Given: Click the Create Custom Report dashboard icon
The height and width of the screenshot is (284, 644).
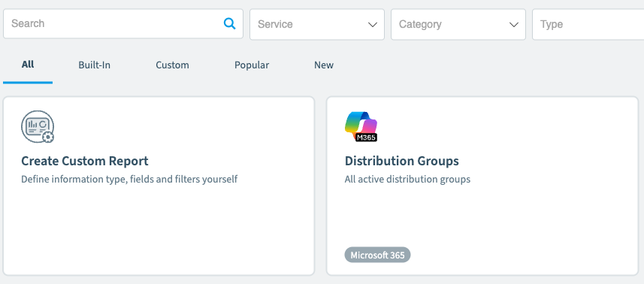Looking at the screenshot, I should (x=38, y=126).
